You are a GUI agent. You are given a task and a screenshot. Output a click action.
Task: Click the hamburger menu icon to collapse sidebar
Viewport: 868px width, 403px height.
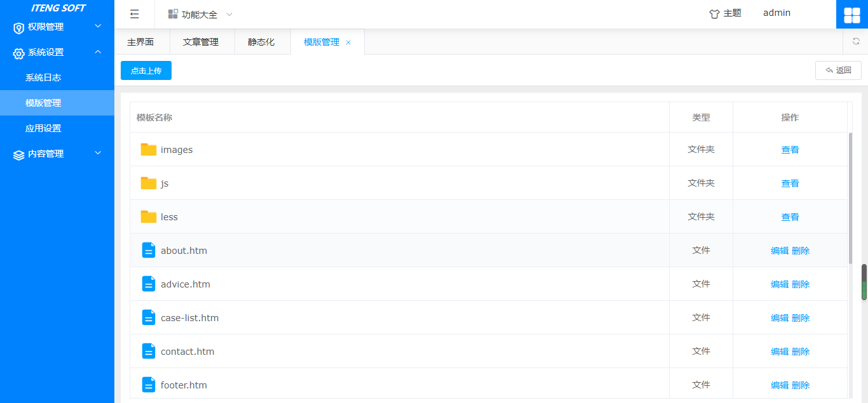pyautogui.click(x=134, y=13)
